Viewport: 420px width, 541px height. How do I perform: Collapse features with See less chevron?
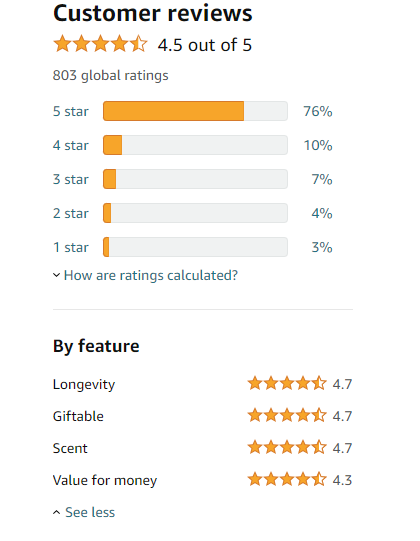click(57, 512)
